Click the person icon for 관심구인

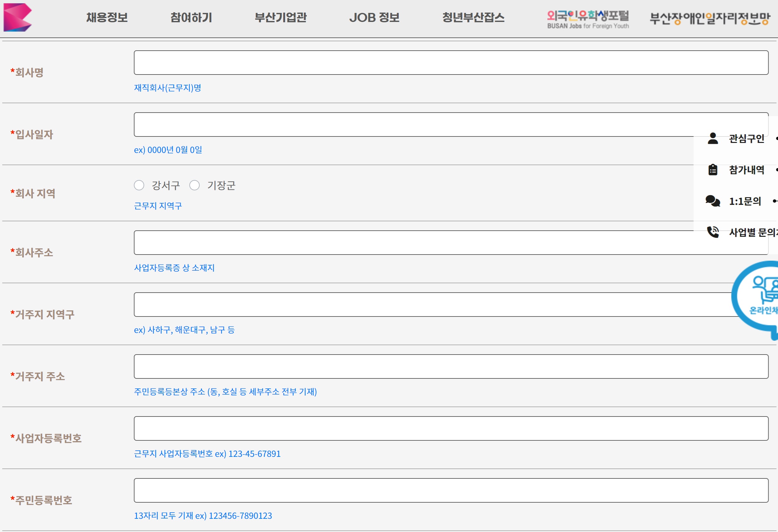tap(713, 138)
